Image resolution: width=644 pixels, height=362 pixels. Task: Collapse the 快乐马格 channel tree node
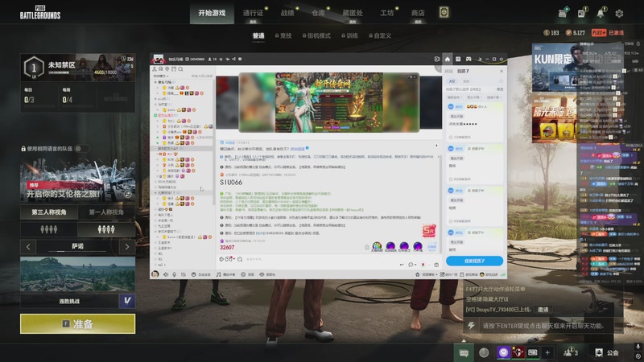click(155, 82)
